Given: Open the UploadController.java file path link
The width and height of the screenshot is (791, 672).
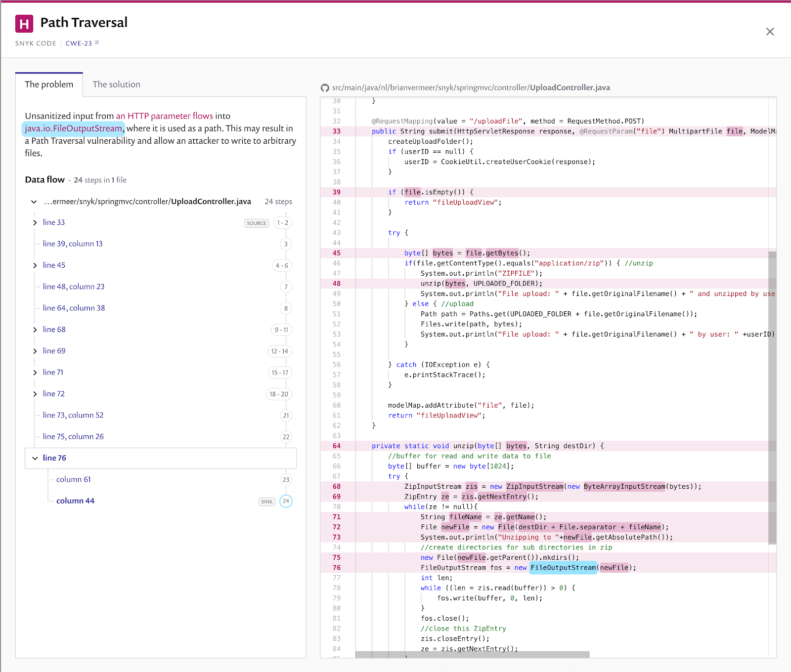Looking at the screenshot, I should pyautogui.click(x=471, y=87).
